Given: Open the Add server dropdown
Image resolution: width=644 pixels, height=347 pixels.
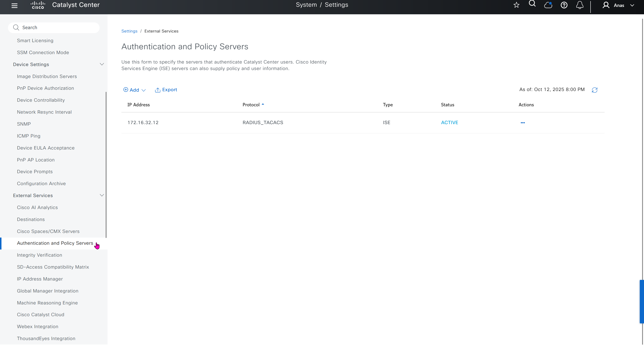Looking at the screenshot, I should tap(135, 90).
